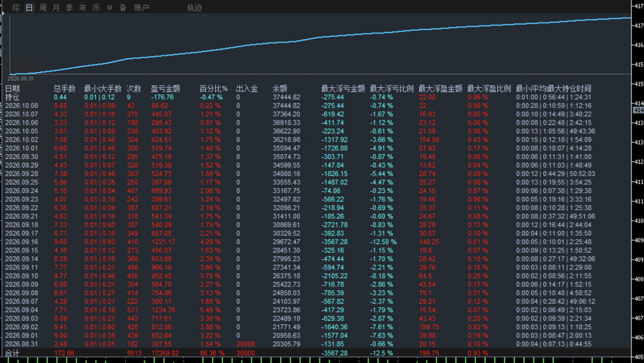Screen dimensions: 644x363
Task: Click the 合计 totals row label
Action: point(12,353)
